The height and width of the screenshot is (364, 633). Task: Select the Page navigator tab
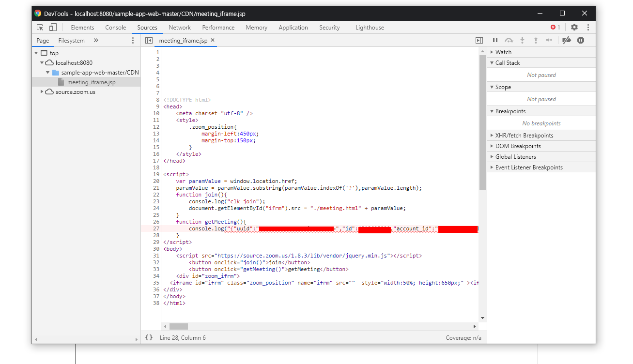43,41
